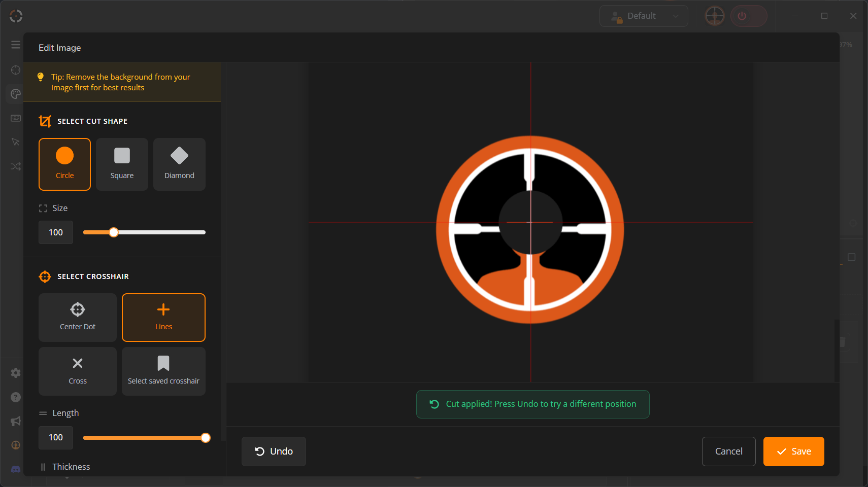
Task: Choose the Square cut shape
Action: [122, 164]
